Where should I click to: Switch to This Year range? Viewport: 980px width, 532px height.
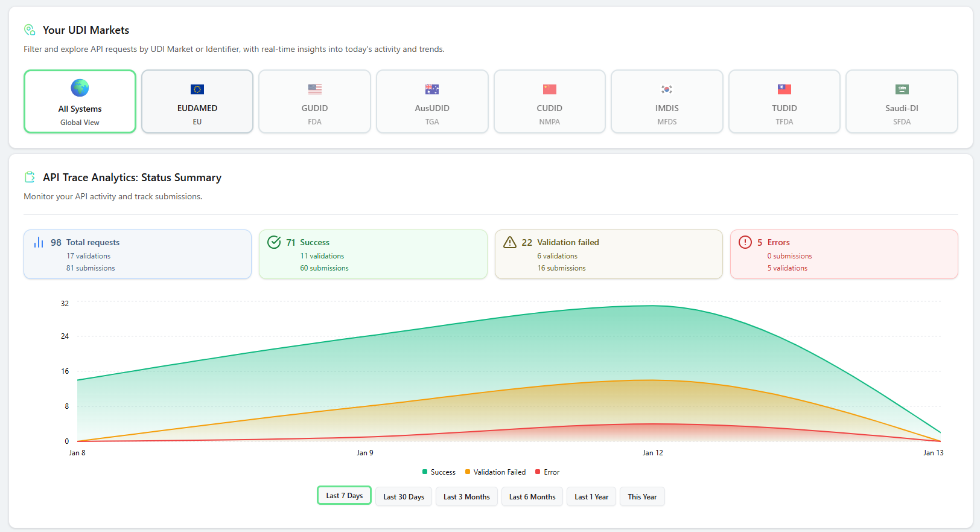(642, 496)
